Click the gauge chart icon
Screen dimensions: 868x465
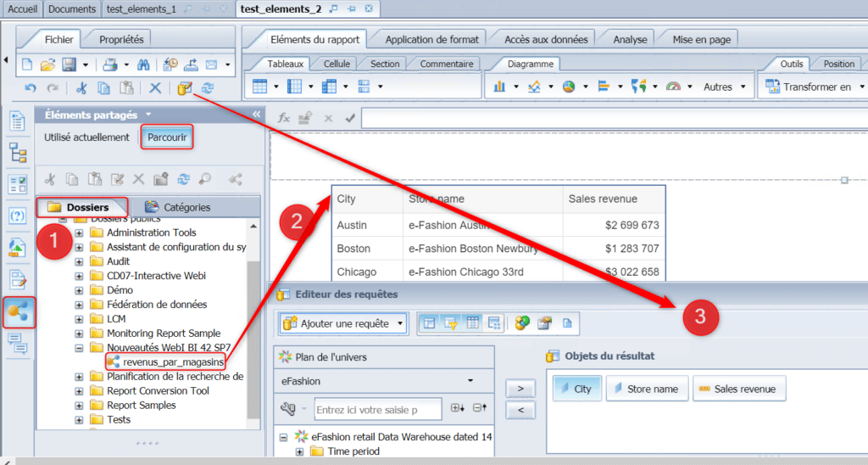coord(673,87)
